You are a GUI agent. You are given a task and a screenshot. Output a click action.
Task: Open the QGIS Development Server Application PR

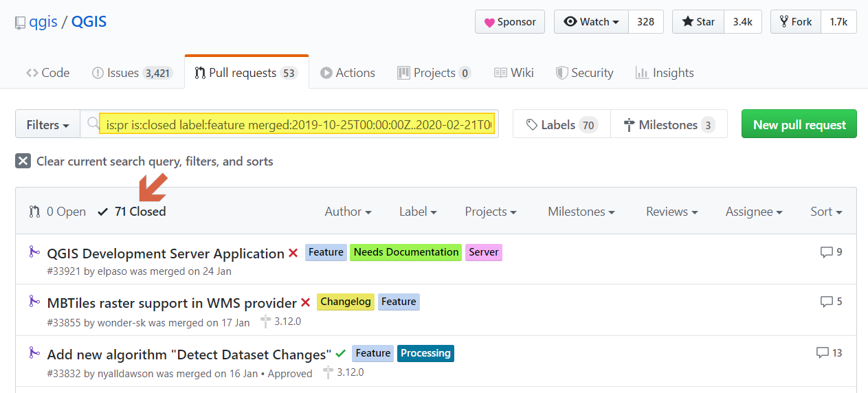coord(166,254)
